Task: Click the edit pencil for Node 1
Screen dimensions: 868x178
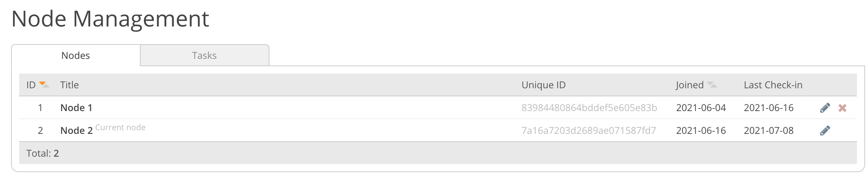Action: pyautogui.click(x=825, y=108)
